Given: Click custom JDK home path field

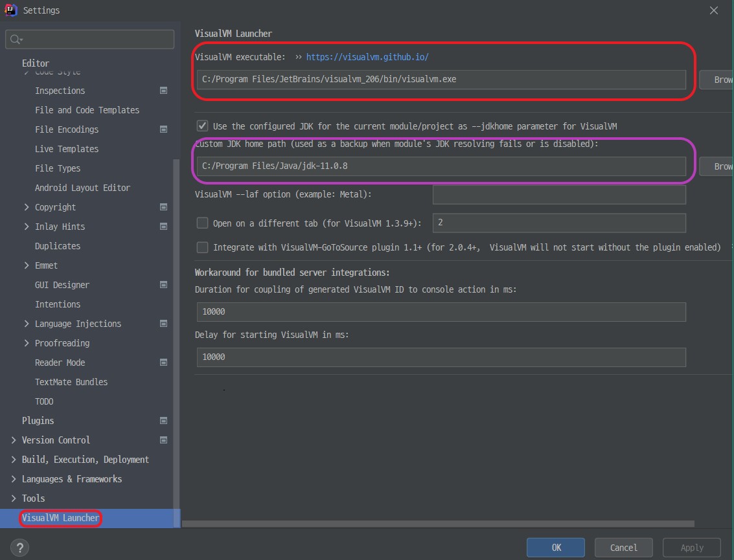Looking at the screenshot, I should click(441, 166).
